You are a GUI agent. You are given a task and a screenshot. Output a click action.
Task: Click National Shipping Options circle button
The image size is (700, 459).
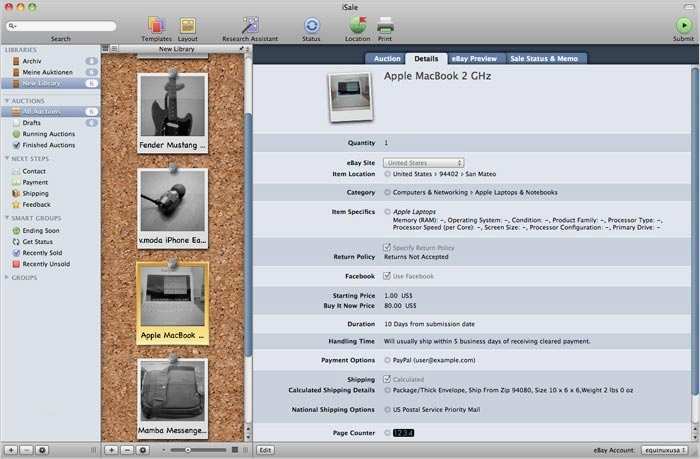387,409
